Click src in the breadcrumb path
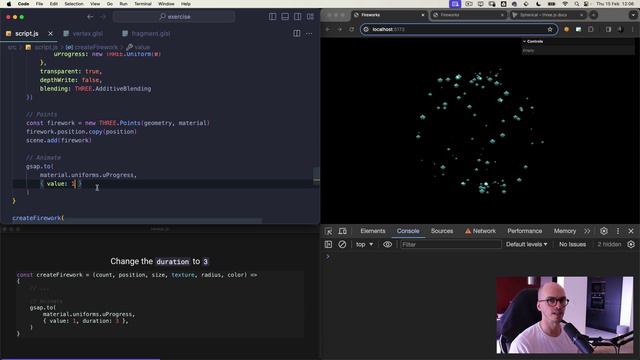Screen dimensions: 640x360 pos(12,47)
